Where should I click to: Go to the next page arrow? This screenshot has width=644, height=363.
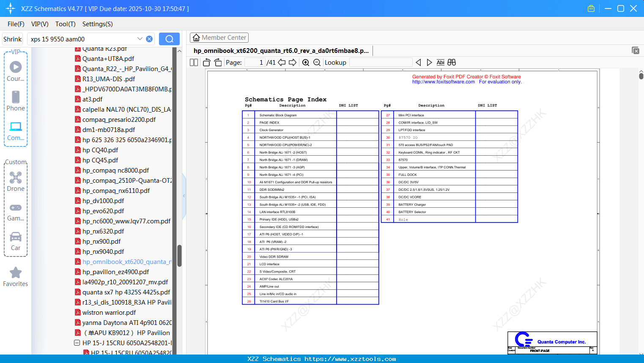293,62
